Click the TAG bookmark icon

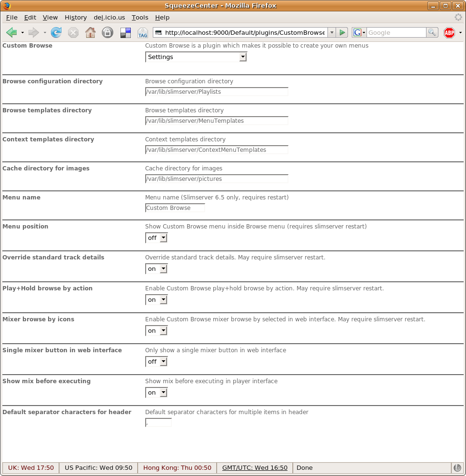click(x=142, y=32)
